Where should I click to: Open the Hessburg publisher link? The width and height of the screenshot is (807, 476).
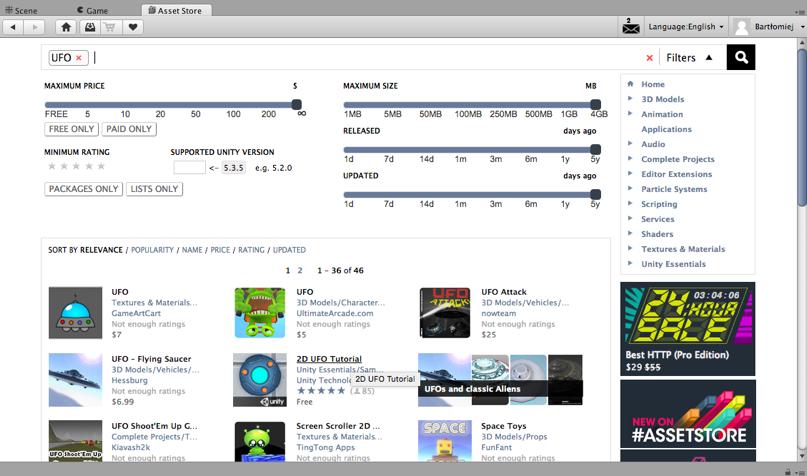pyautogui.click(x=129, y=380)
